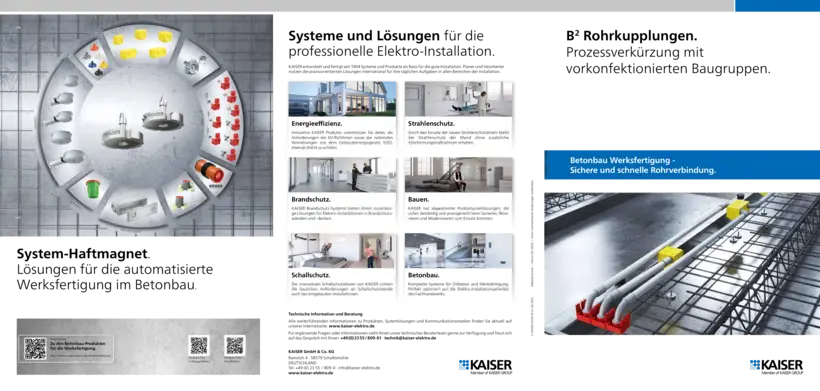
Task: Click "Werksfertigung im Betonbau." text line
Action: (x=107, y=285)
